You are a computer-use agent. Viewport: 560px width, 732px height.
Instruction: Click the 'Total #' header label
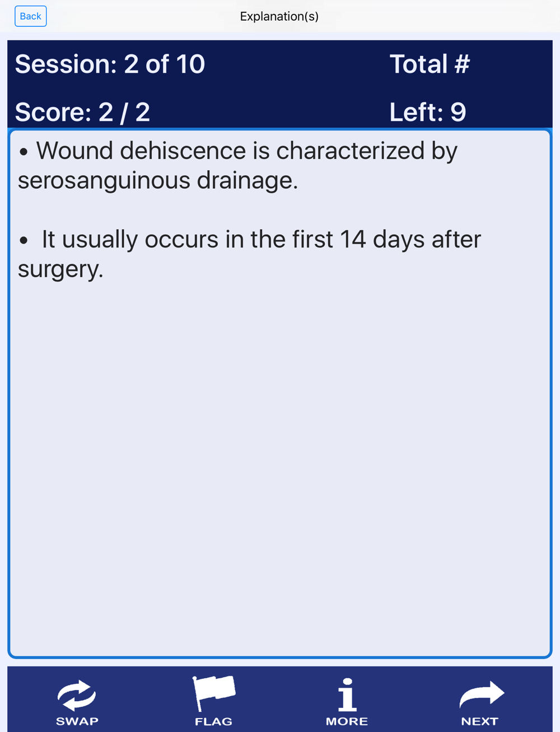click(430, 64)
